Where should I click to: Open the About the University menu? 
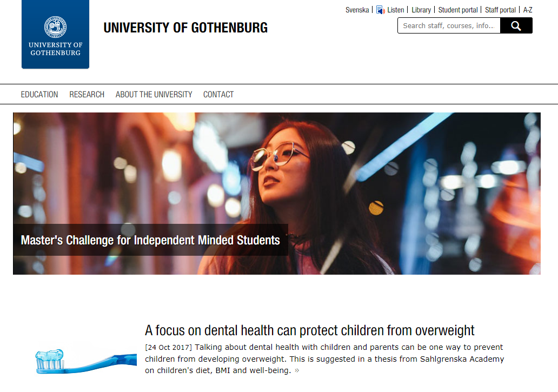tap(154, 95)
